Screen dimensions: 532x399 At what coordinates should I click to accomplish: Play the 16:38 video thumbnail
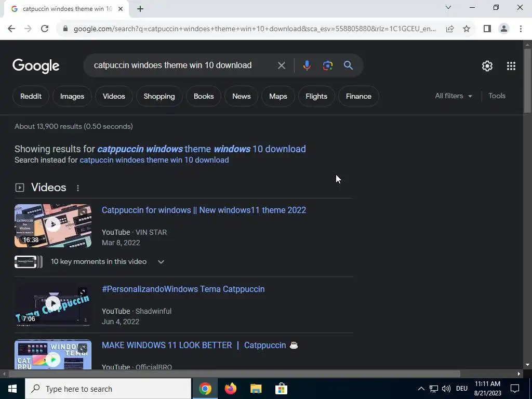(53, 225)
